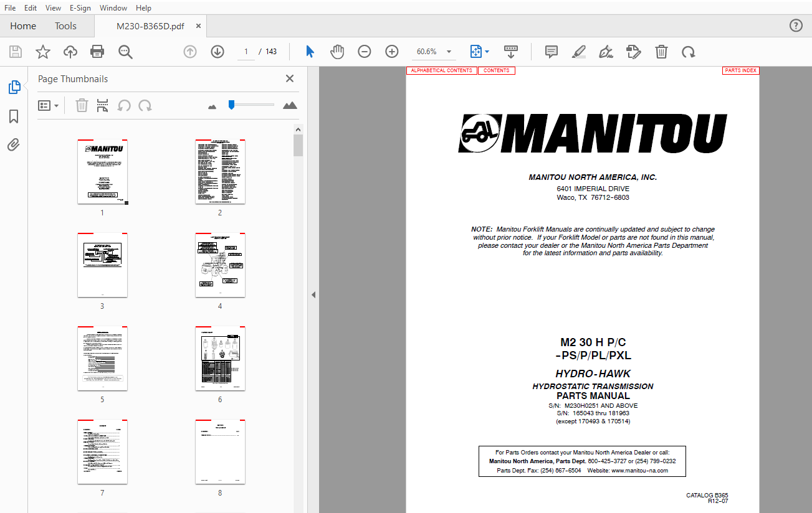Delete with the toolbar trash icon
Screen dimensions: 812x513
[661, 52]
